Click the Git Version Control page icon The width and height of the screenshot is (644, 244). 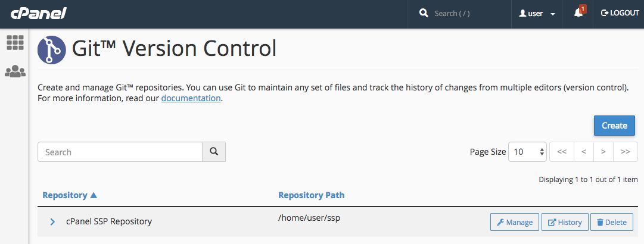[x=52, y=49]
